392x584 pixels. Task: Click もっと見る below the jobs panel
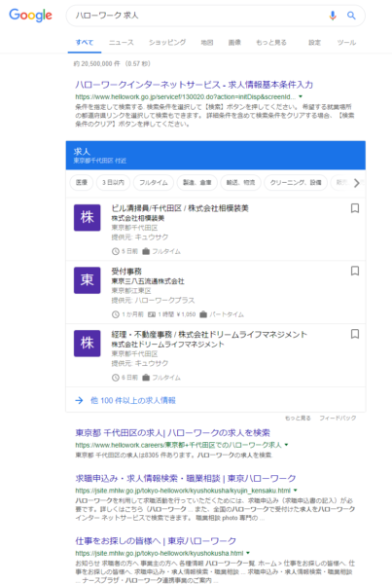(x=298, y=418)
